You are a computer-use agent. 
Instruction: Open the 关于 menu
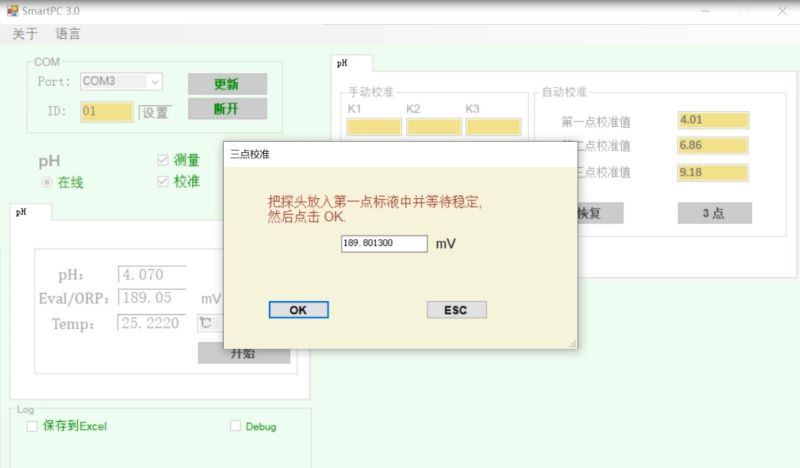(x=24, y=34)
